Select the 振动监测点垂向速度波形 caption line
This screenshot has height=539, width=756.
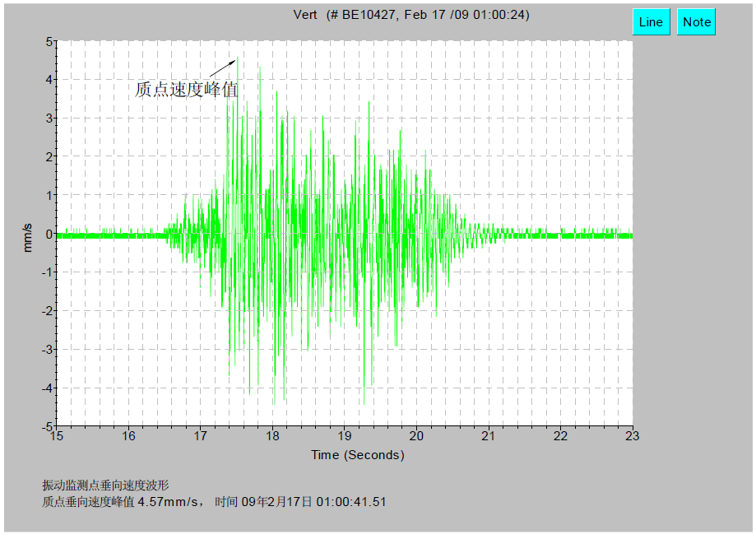tap(105, 486)
